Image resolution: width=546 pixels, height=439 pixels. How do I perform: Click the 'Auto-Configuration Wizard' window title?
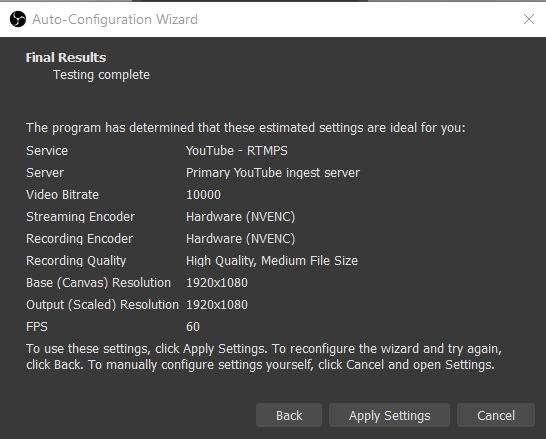click(115, 19)
